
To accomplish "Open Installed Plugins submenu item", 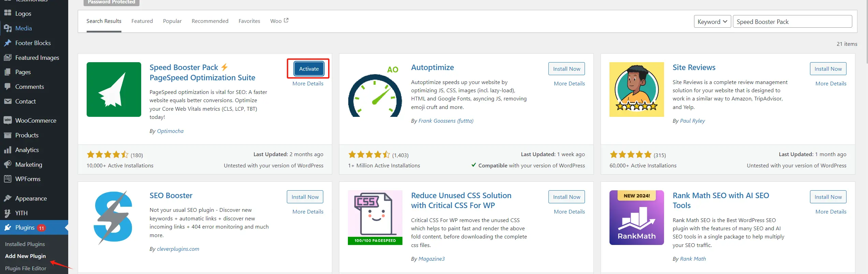I will coord(25,244).
